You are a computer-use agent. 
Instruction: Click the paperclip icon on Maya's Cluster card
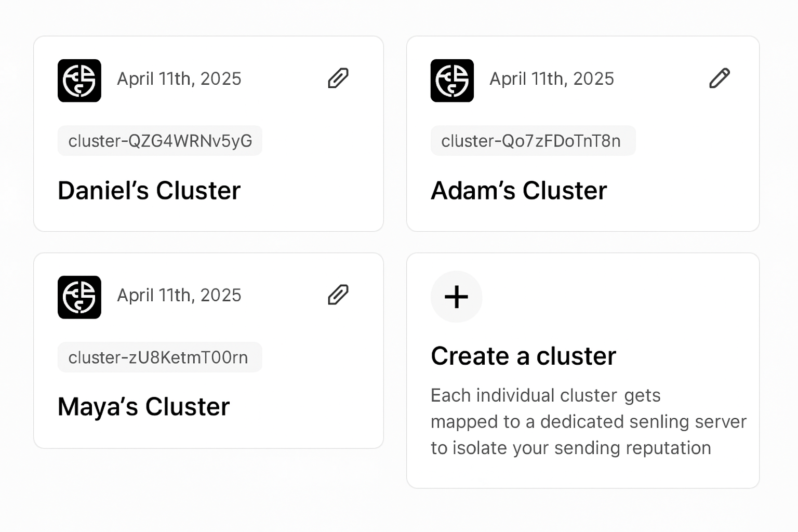click(x=338, y=295)
